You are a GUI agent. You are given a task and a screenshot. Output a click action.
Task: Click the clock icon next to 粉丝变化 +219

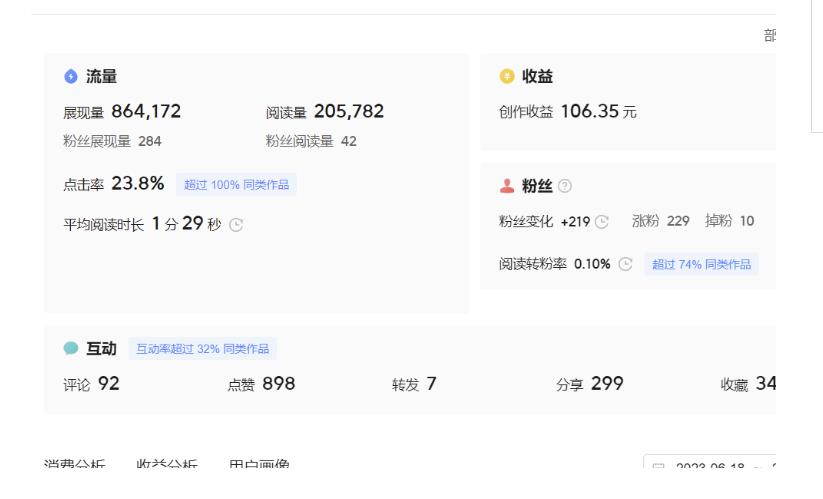[602, 222]
